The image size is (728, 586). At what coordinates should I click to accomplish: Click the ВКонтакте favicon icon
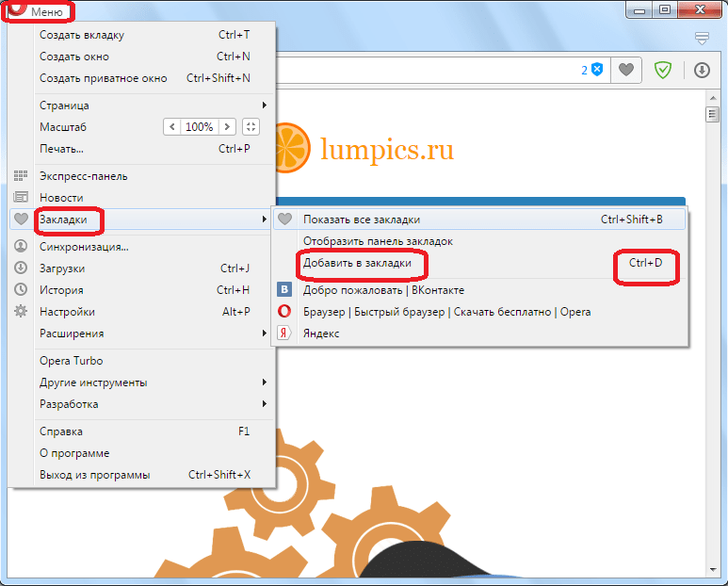coord(284,290)
